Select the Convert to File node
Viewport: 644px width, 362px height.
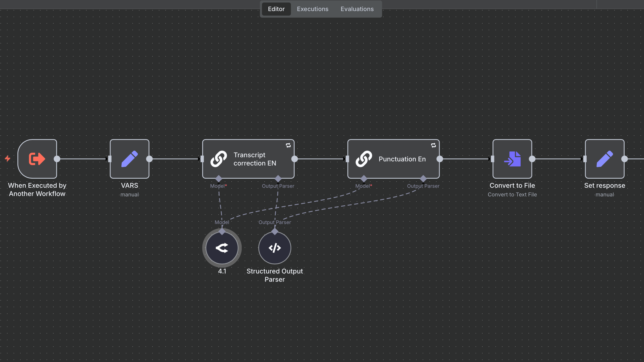[x=512, y=159]
